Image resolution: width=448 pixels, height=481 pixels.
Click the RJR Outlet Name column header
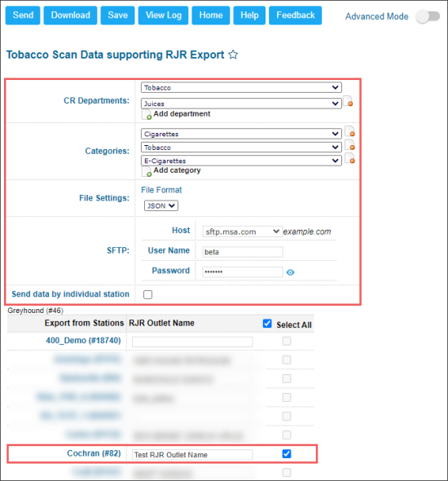[x=161, y=323]
